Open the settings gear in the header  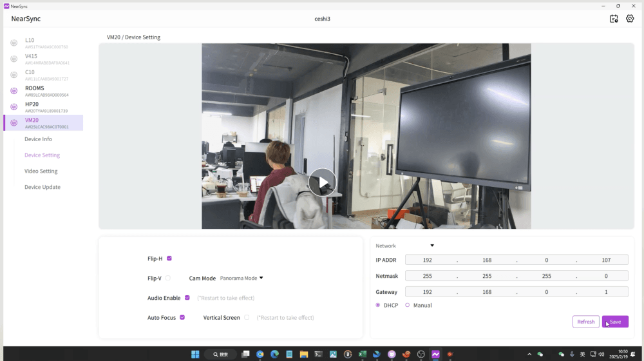(630, 19)
